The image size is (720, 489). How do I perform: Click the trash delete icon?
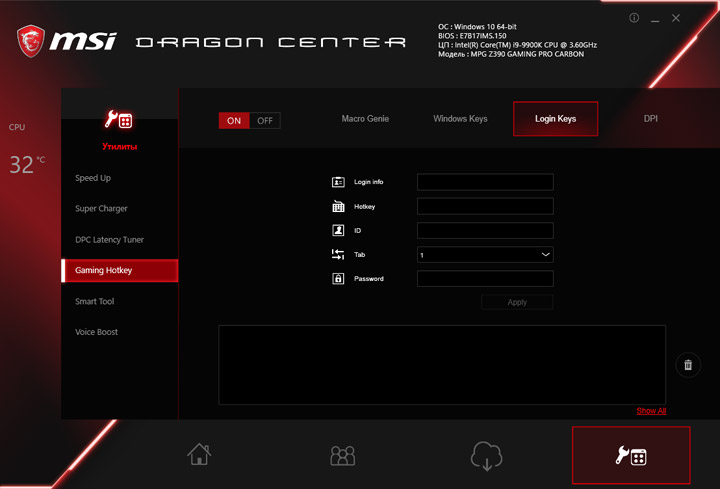(688, 365)
